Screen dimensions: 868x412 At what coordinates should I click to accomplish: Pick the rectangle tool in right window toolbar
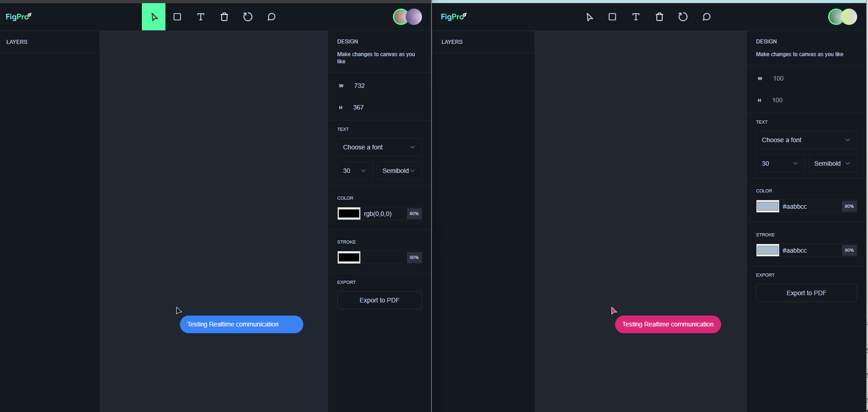pyautogui.click(x=612, y=17)
